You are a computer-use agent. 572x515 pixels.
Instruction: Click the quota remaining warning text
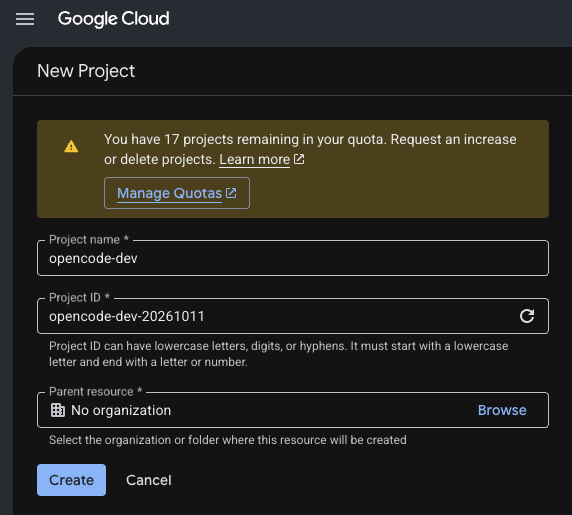pyautogui.click(x=310, y=149)
